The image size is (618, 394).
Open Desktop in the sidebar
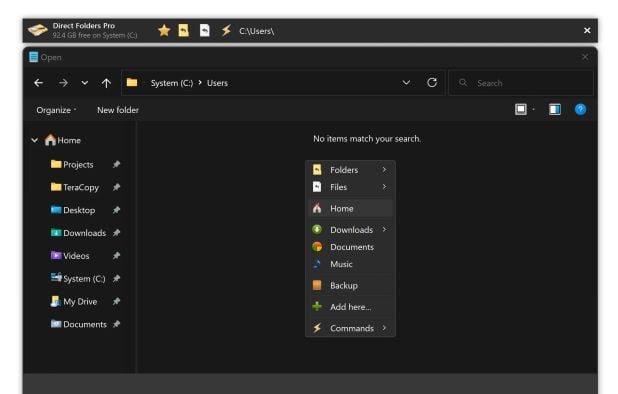tap(73, 210)
